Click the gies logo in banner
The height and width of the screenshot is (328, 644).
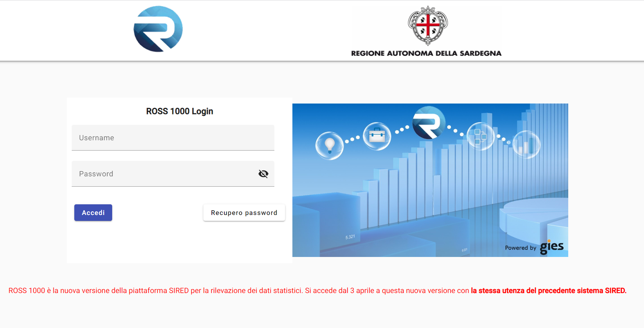coord(552,247)
